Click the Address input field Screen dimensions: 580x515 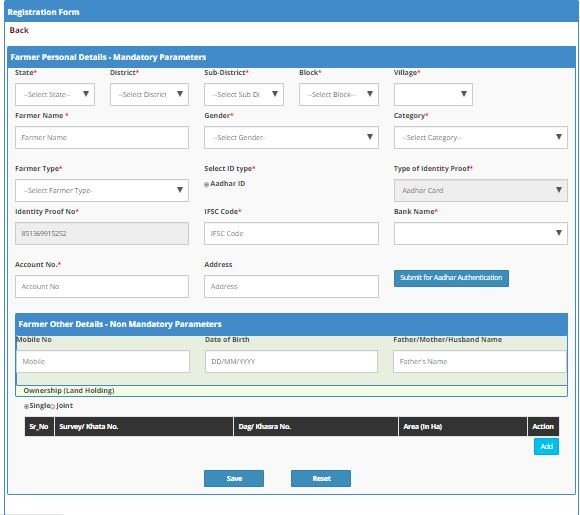click(291, 286)
